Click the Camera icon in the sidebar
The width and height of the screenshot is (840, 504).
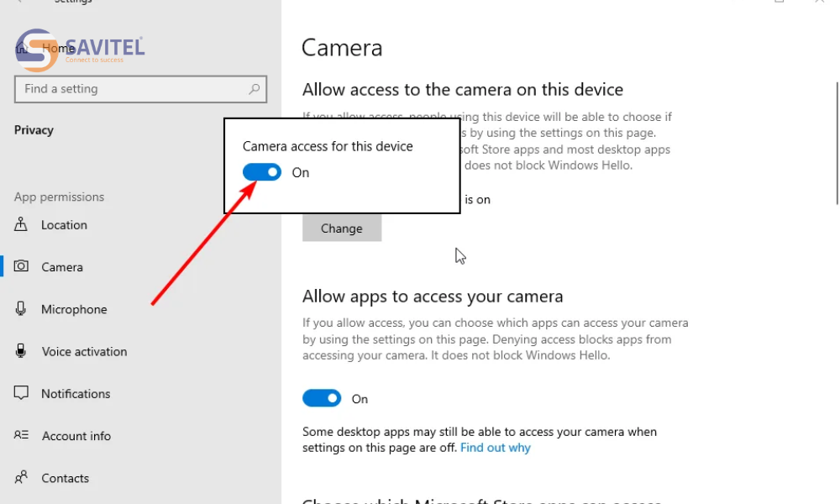(x=21, y=266)
